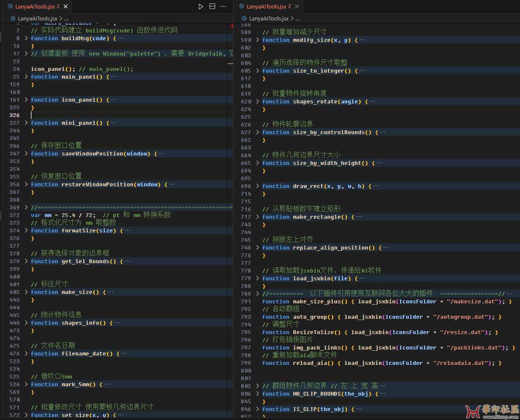Expand the shapes_rotate function fold arrow

(x=257, y=102)
